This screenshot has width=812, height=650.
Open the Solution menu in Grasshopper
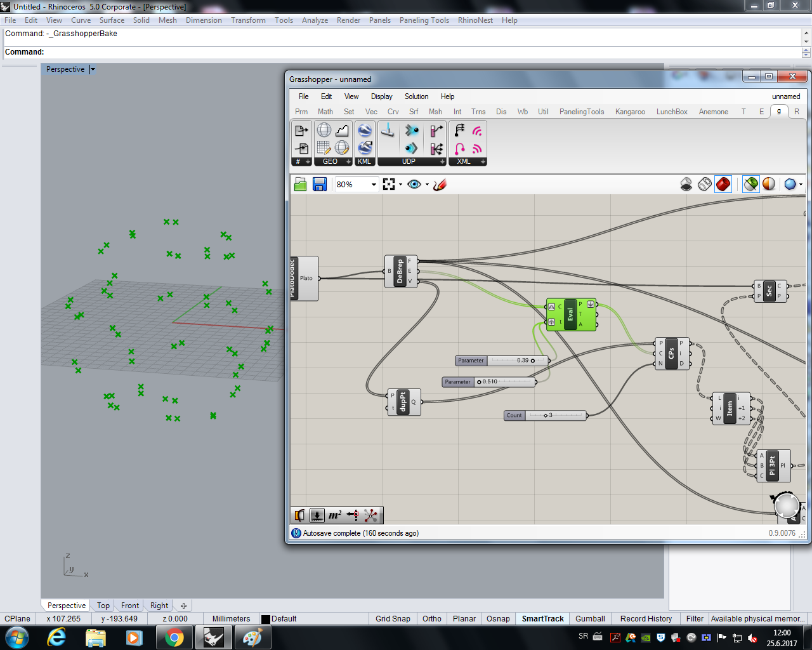pos(416,96)
